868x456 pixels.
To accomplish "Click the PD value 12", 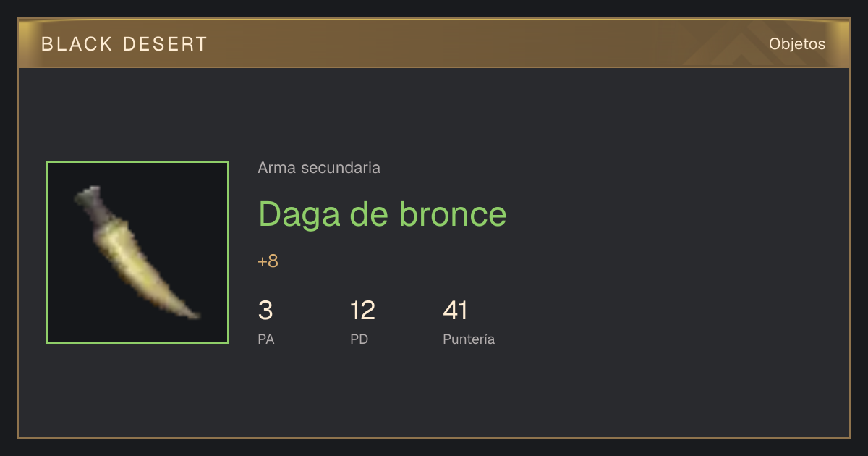I will [362, 311].
